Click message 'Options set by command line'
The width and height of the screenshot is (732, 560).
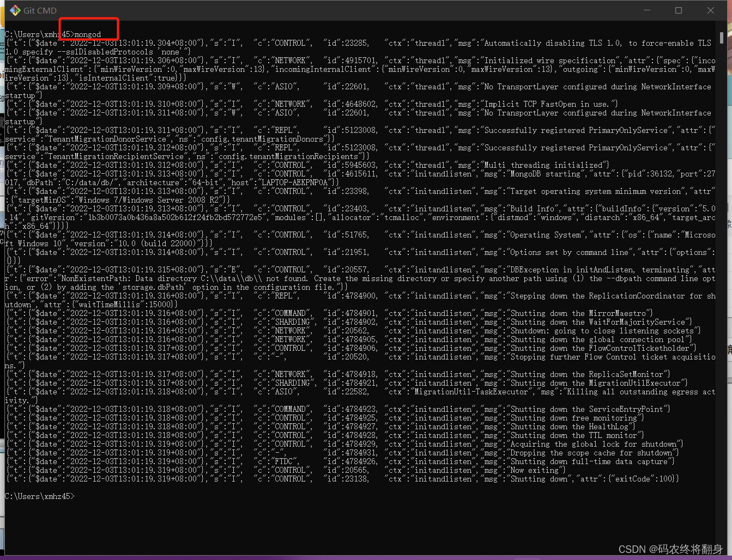click(x=570, y=252)
